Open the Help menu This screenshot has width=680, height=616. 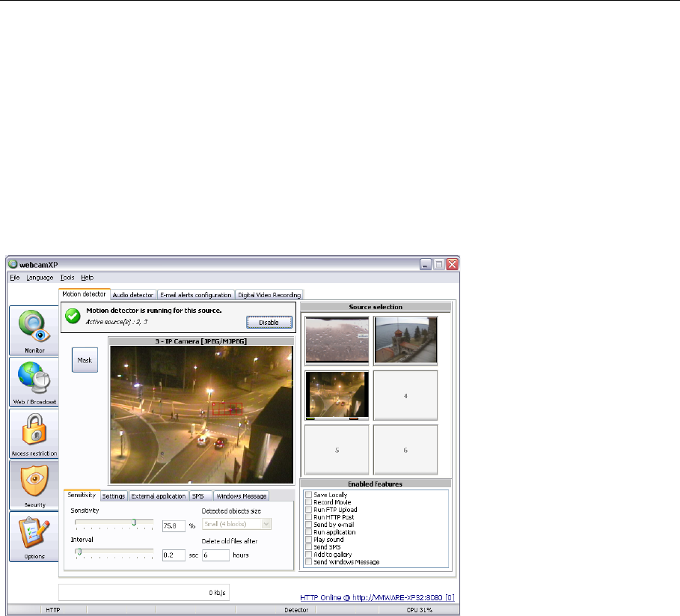88,278
